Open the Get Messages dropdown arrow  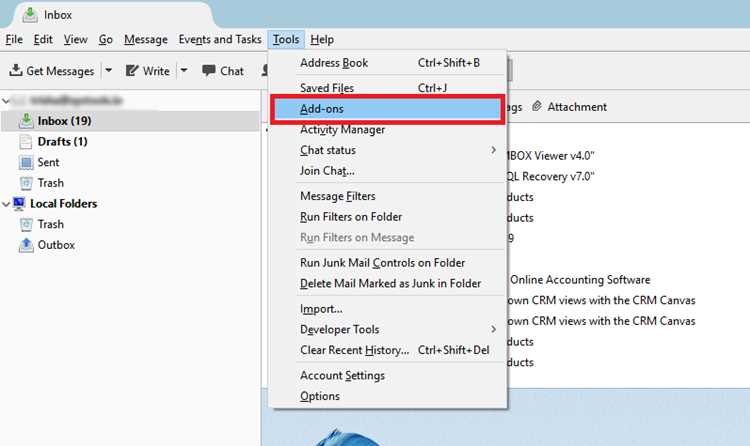109,70
